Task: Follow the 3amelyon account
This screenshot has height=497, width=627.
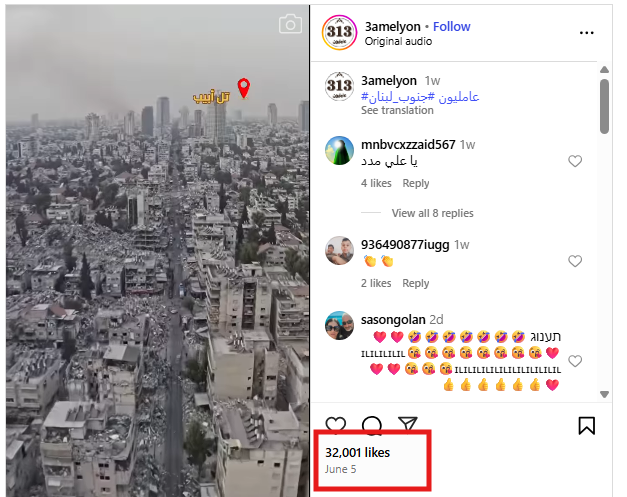Action: tap(451, 27)
